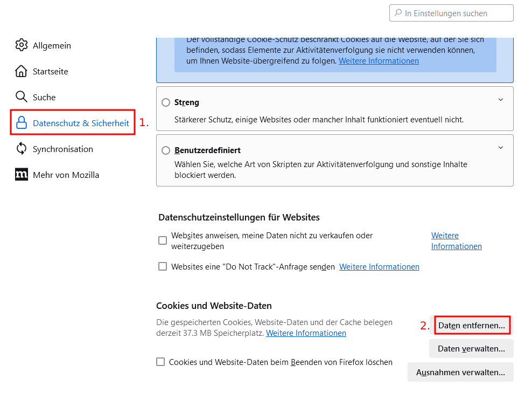Focus the 'In Einstellungen suchen' field
The width and height of the screenshot is (532, 400).
tap(451, 13)
